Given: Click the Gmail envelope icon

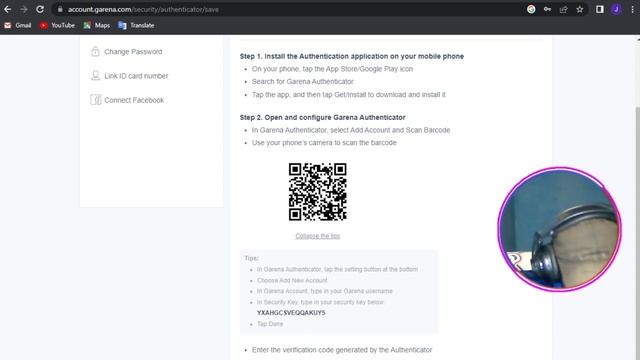Looking at the screenshot, I should click(x=8, y=25).
